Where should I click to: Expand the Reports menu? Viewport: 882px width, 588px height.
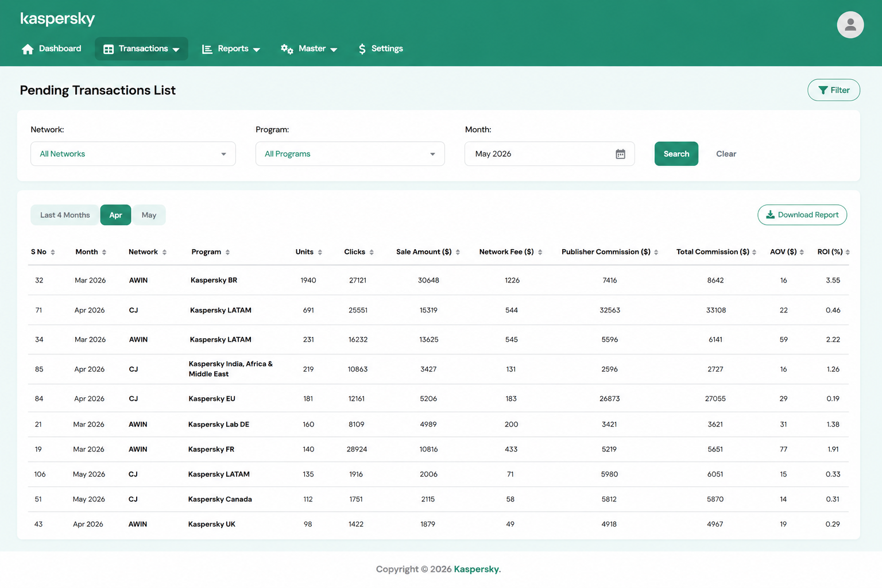[x=231, y=49]
